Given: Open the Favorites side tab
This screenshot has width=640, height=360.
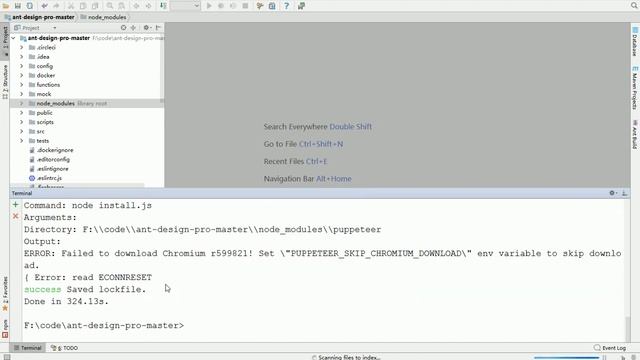Looking at the screenshot, I should 5,294.
